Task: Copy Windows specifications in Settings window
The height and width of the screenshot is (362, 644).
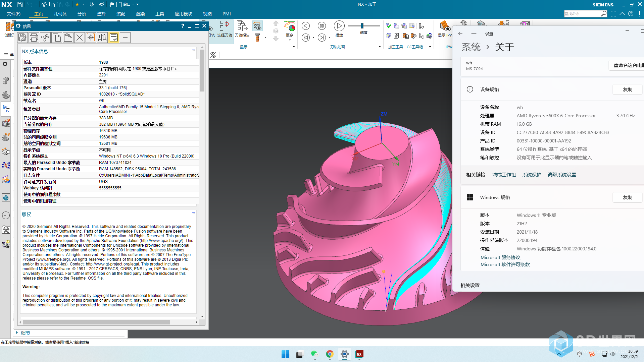Action: 628,197
